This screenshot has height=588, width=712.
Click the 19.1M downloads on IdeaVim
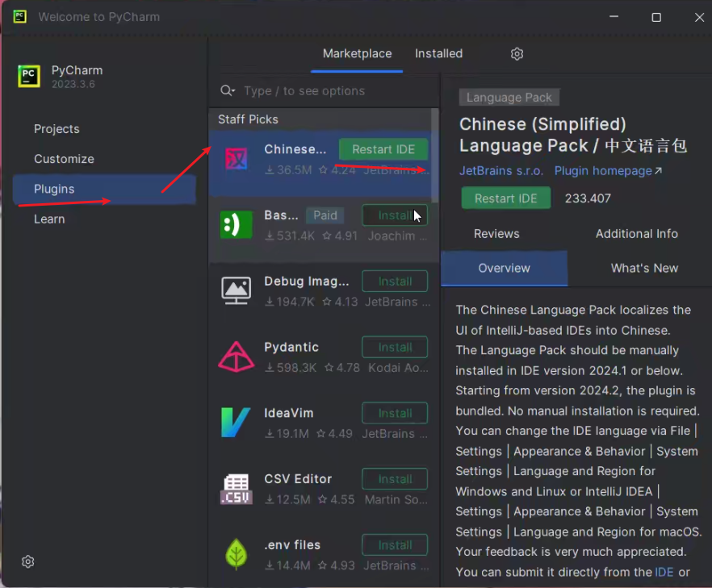coord(287,434)
